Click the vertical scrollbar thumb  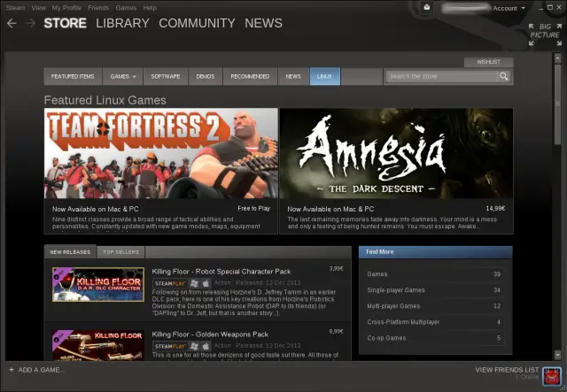(557, 104)
